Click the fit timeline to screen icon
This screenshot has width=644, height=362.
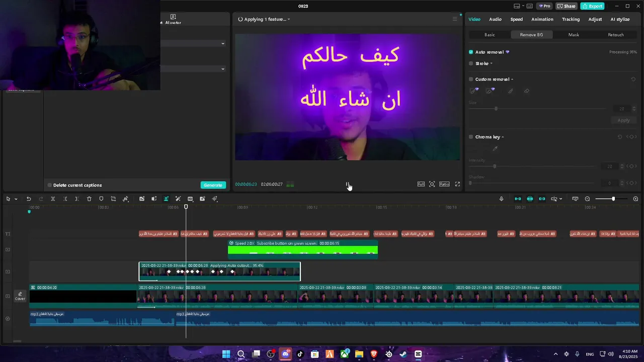pos(575,199)
